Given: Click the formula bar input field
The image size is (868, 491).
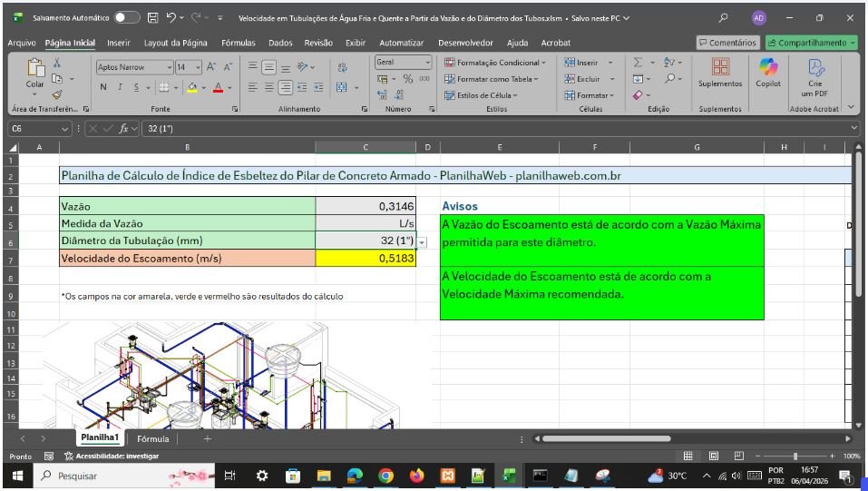Looking at the screenshot, I should (454, 128).
